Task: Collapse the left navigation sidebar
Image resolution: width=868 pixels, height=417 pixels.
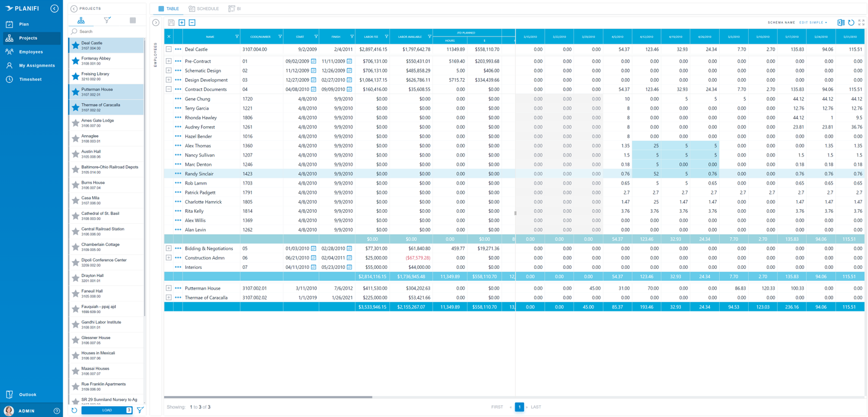Action: [x=54, y=8]
